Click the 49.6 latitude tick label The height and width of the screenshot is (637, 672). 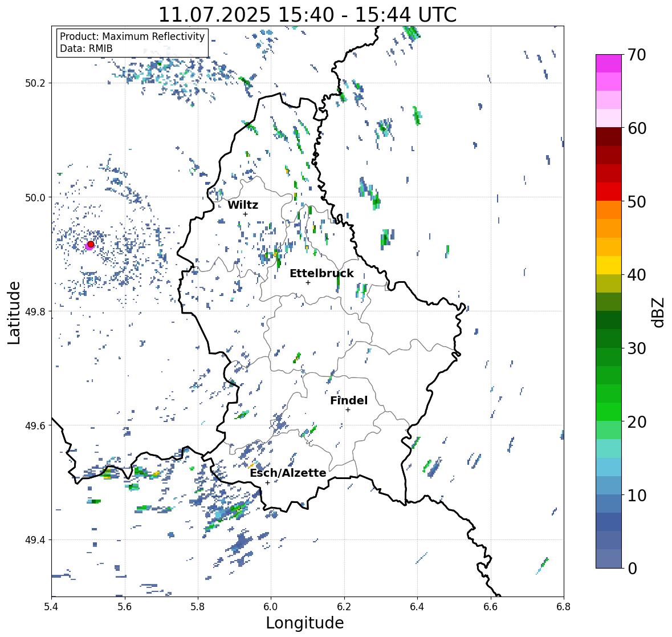click(x=35, y=425)
